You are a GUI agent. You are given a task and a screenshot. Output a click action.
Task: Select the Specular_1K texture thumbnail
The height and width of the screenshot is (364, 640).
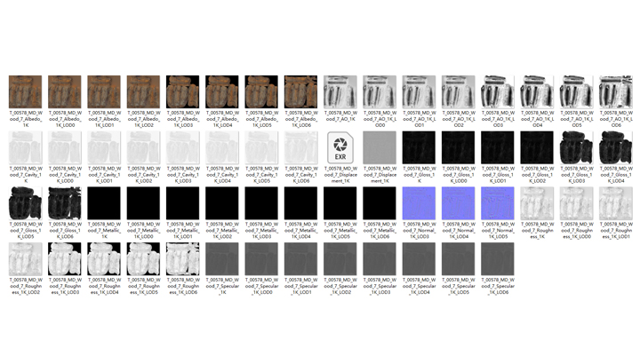[x=222, y=259]
